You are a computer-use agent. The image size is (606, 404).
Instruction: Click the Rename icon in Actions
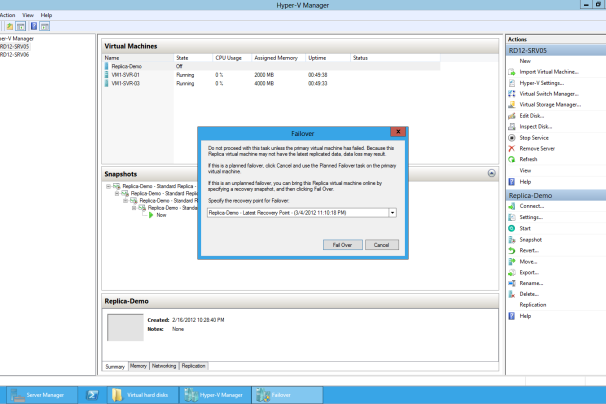point(512,283)
